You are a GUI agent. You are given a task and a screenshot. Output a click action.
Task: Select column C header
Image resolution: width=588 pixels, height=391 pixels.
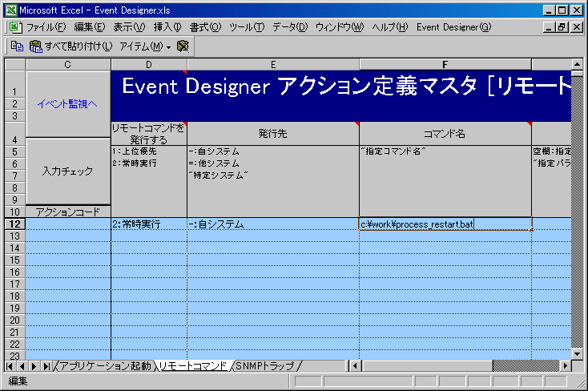[x=68, y=65]
